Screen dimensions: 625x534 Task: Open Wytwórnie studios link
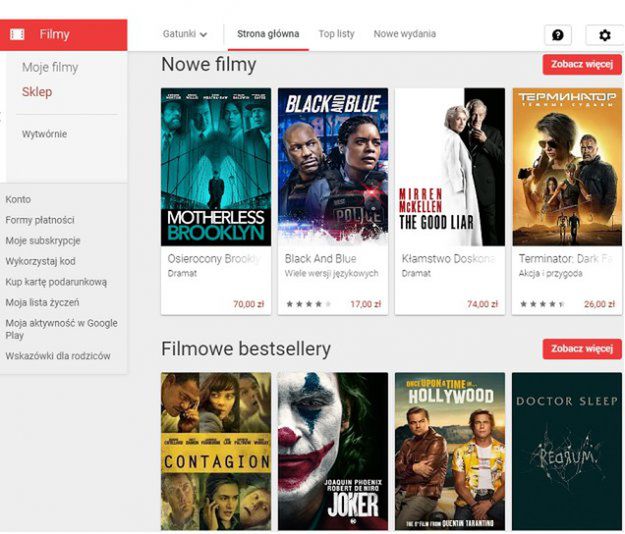44,134
